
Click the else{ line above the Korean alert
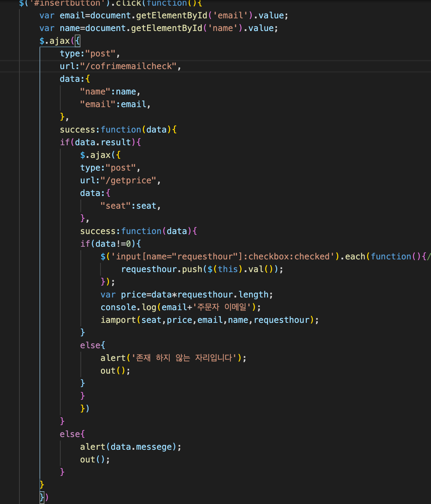(x=93, y=345)
